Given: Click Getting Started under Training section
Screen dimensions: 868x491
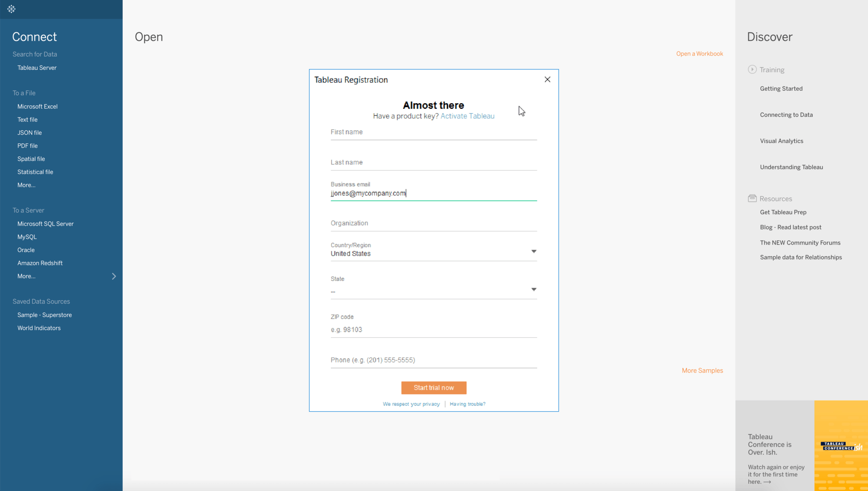Looking at the screenshot, I should point(781,88).
